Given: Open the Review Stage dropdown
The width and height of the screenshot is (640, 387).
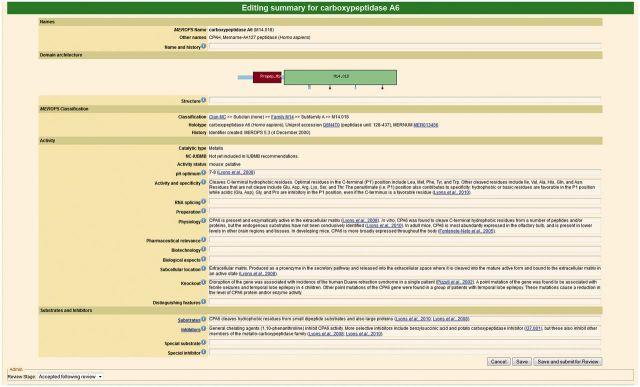Looking at the screenshot, I should [x=70, y=377].
